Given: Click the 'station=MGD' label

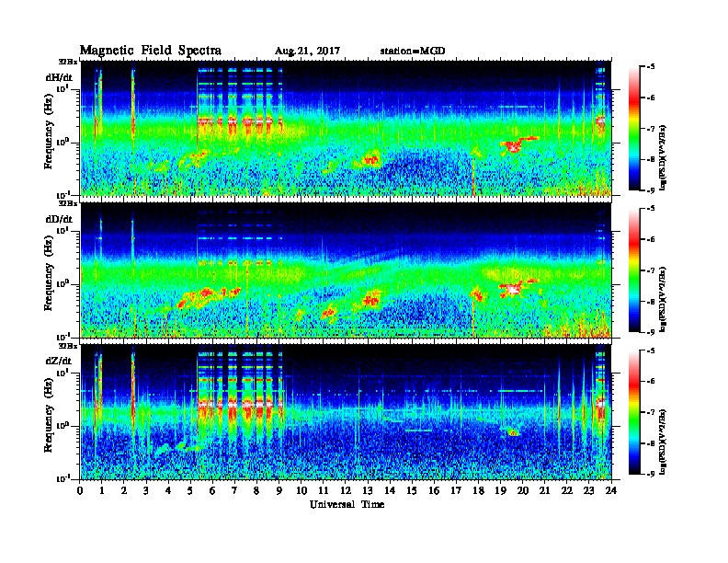Looking at the screenshot, I should point(413,52).
